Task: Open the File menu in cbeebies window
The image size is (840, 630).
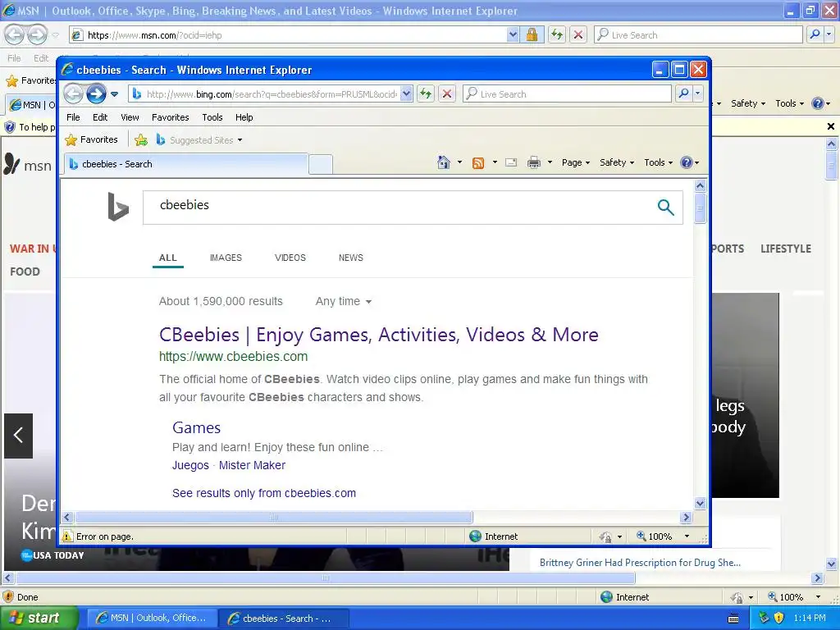Action: click(73, 117)
